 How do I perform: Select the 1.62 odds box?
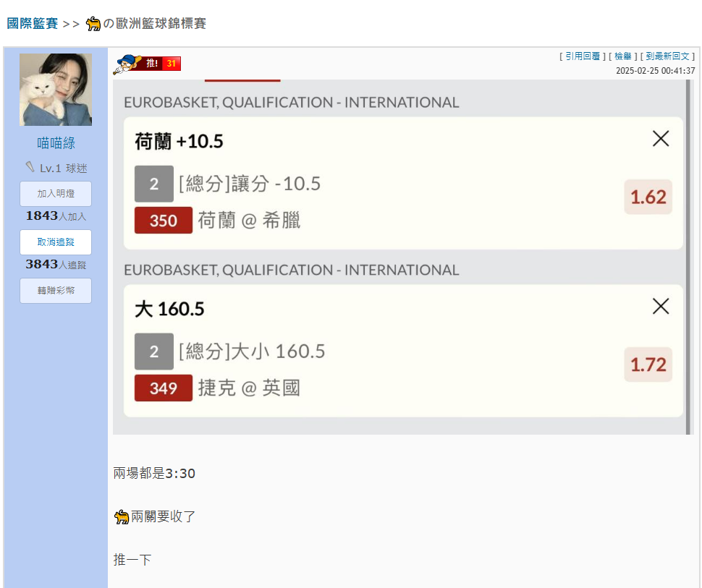[x=648, y=197]
